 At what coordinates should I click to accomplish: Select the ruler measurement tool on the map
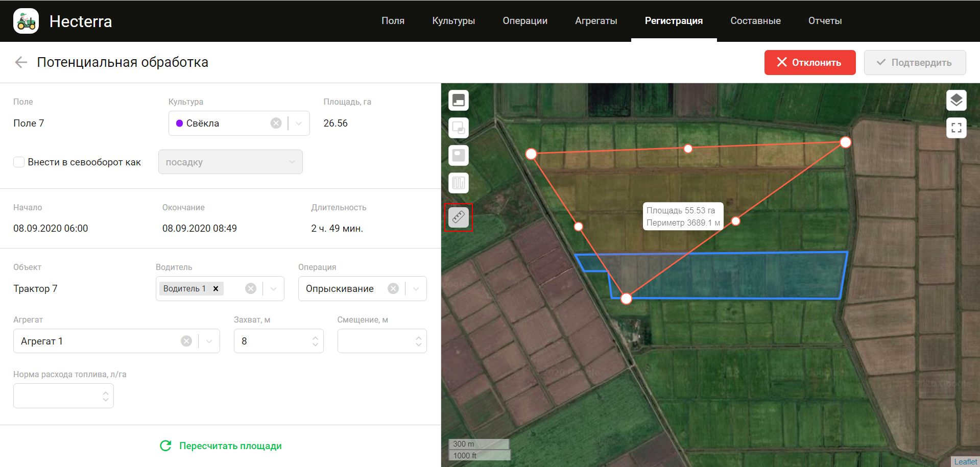[458, 217]
